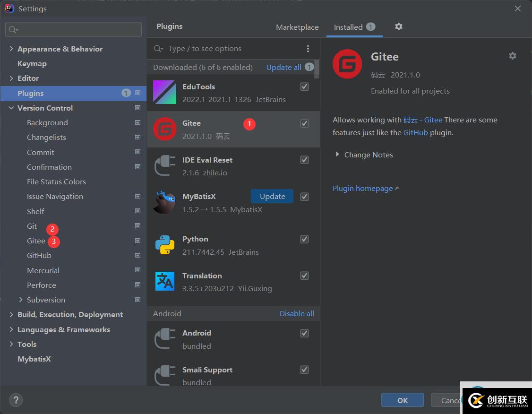
Task: Toggle the IDE Eval Reset checkbox
Action: point(304,160)
